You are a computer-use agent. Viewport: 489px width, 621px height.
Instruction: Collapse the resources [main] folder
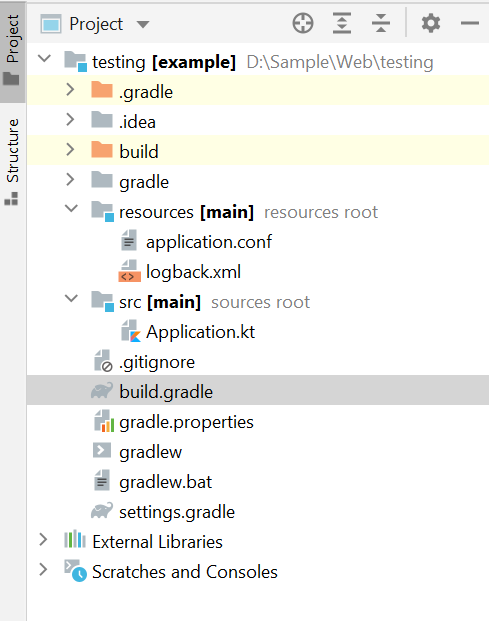click(71, 208)
